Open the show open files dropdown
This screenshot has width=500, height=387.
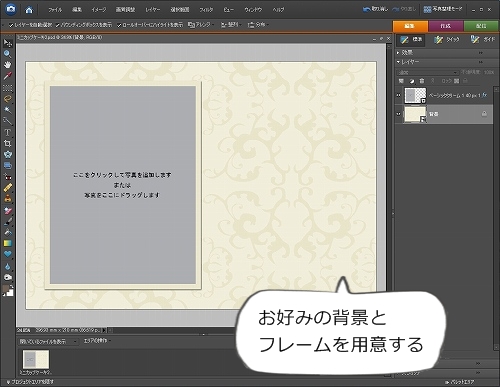click(48, 342)
